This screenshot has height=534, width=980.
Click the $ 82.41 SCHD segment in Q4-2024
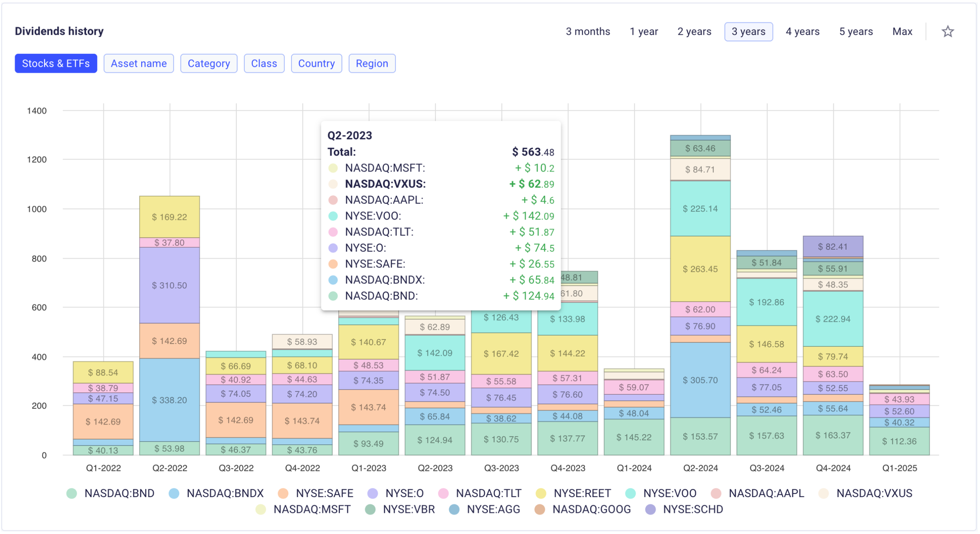(x=833, y=246)
